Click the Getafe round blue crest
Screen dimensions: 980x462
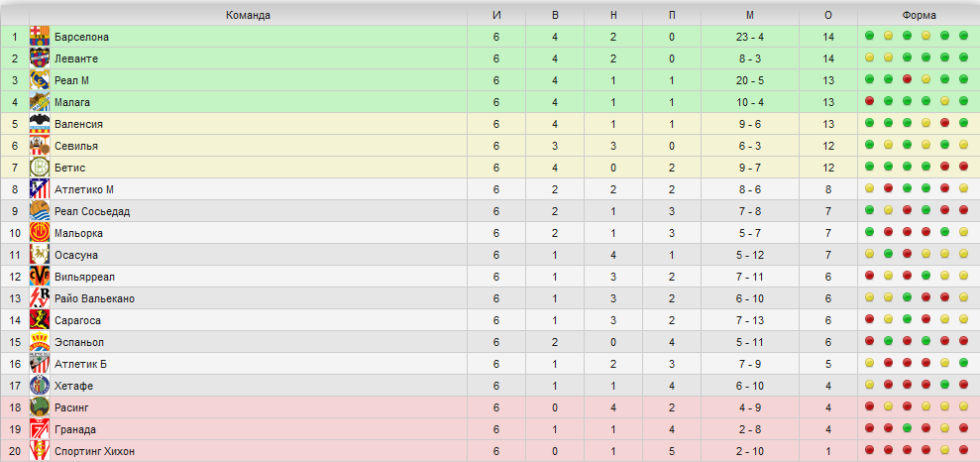click(x=40, y=386)
